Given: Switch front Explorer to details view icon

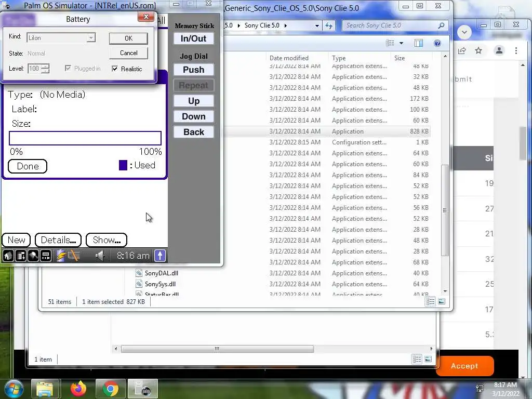Looking at the screenshot, I should [x=430, y=301].
